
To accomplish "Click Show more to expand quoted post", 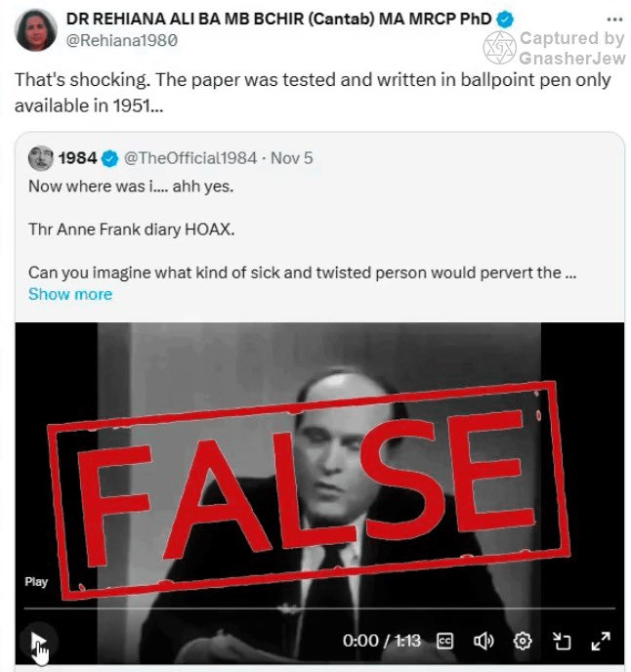I will click(70, 294).
